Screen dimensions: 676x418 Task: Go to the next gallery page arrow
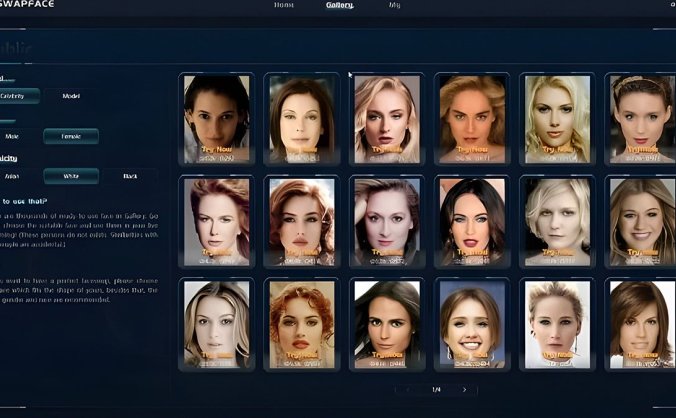464,389
